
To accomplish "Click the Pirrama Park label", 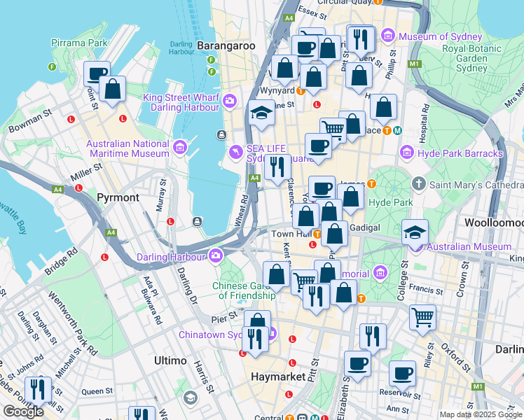I will tap(79, 43).
